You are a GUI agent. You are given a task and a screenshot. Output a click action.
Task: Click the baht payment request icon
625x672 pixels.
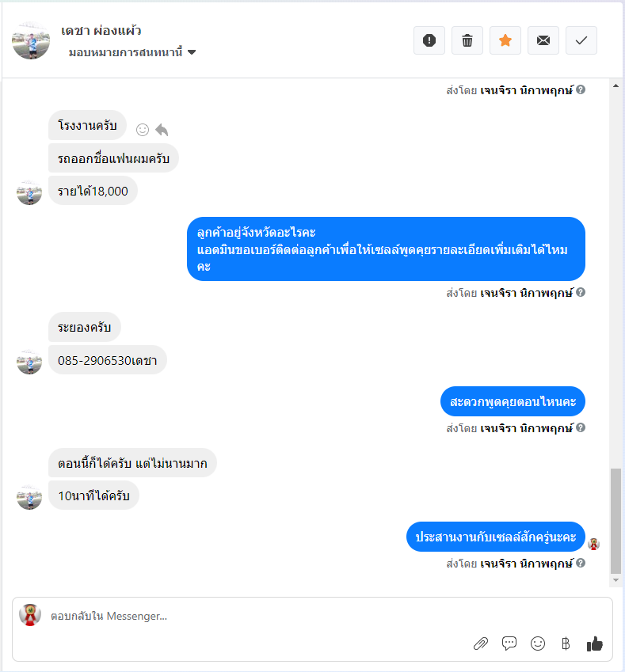click(x=566, y=644)
